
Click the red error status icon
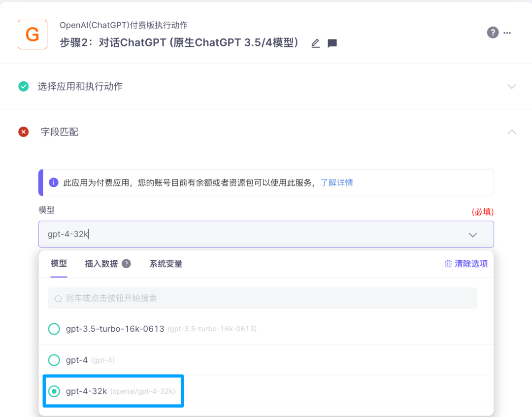click(24, 132)
